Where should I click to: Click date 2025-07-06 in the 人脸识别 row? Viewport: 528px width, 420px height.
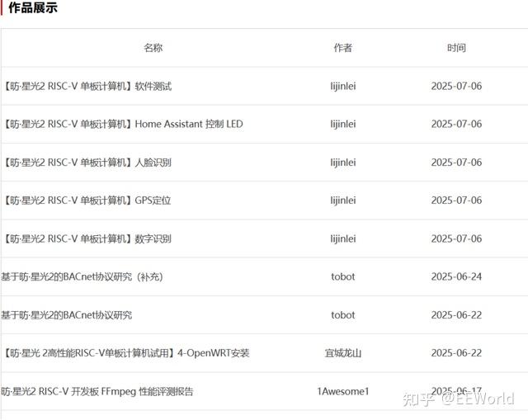point(456,163)
